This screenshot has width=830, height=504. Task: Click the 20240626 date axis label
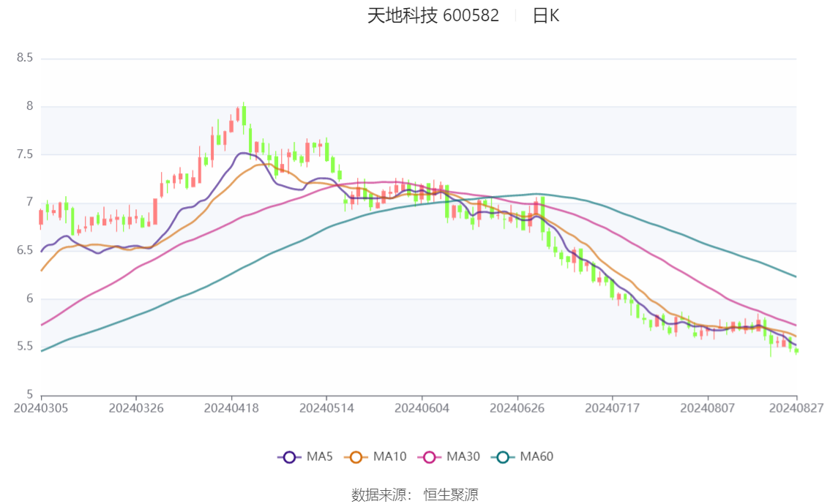[x=517, y=409]
